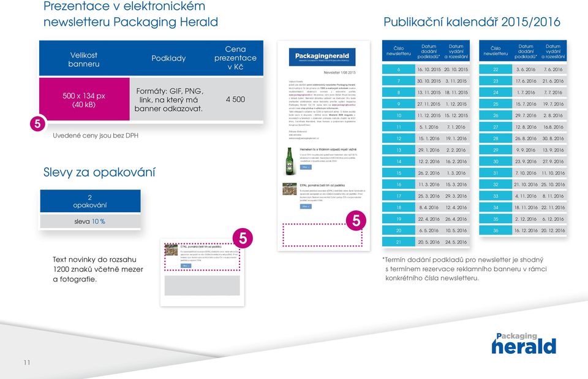Image resolution: width=588 pixels, height=379 pixels.
Task: Select the '7. 10. 2016' date cell
Action: coord(526,173)
